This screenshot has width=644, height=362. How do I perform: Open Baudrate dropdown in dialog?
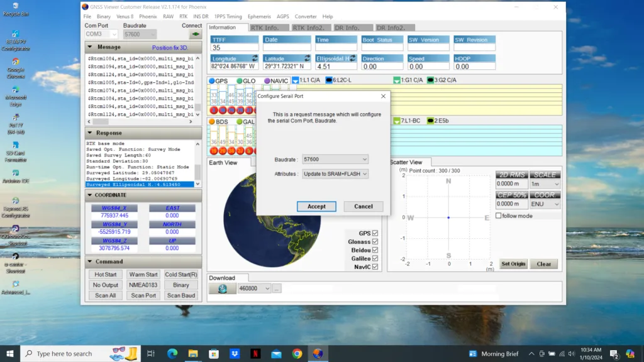tap(335, 159)
